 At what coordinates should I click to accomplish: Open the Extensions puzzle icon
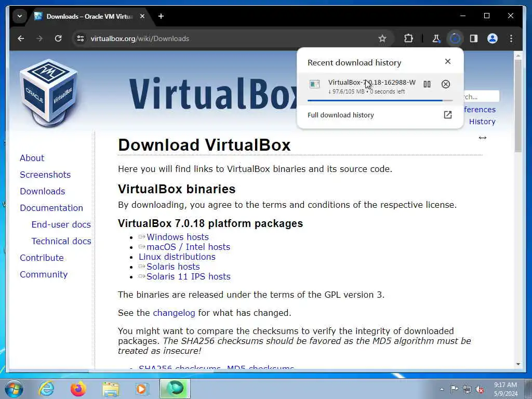click(408, 38)
